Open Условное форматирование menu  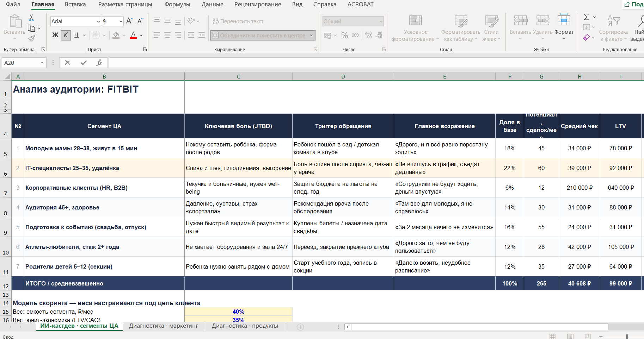416,28
